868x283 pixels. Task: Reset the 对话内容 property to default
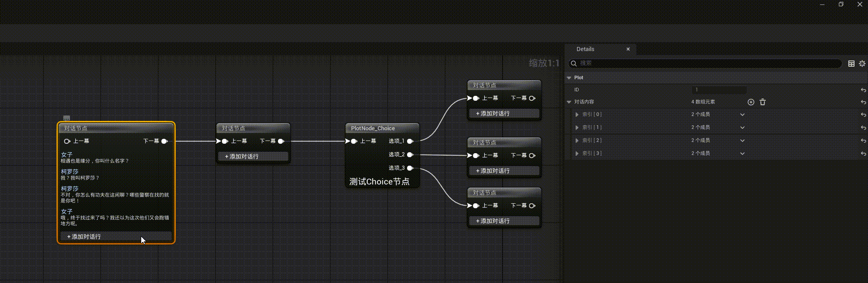(863, 102)
